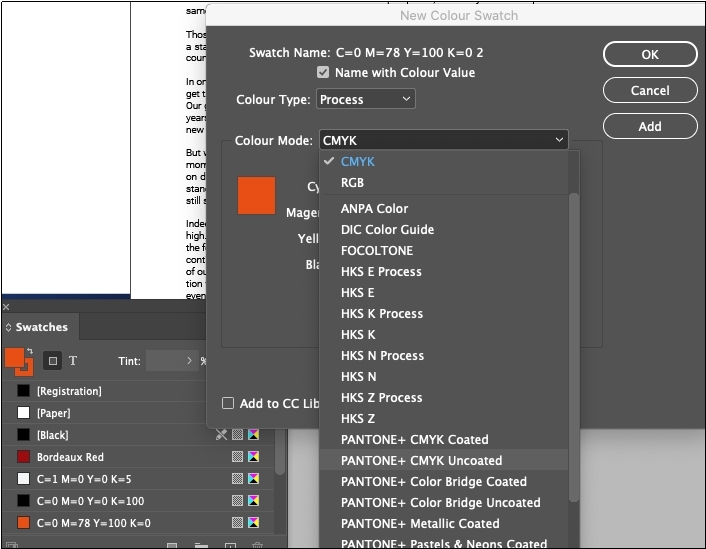Click the Swatch Name value text

click(x=409, y=53)
